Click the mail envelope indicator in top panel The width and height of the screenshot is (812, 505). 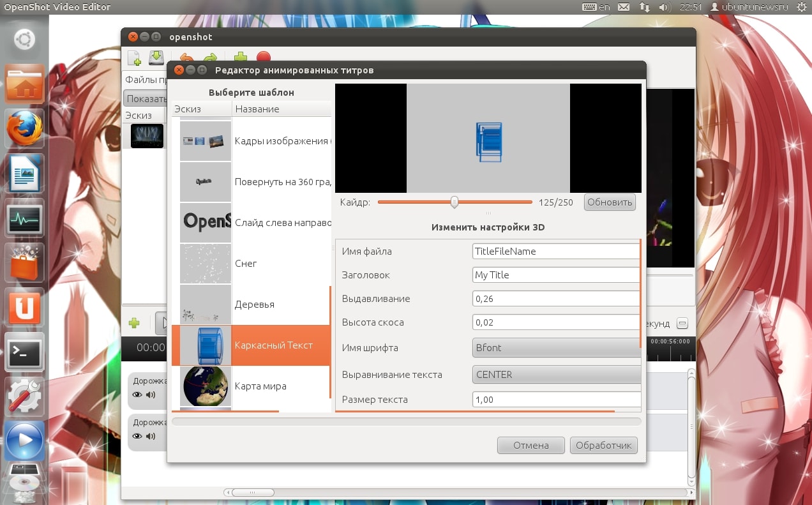coord(624,7)
